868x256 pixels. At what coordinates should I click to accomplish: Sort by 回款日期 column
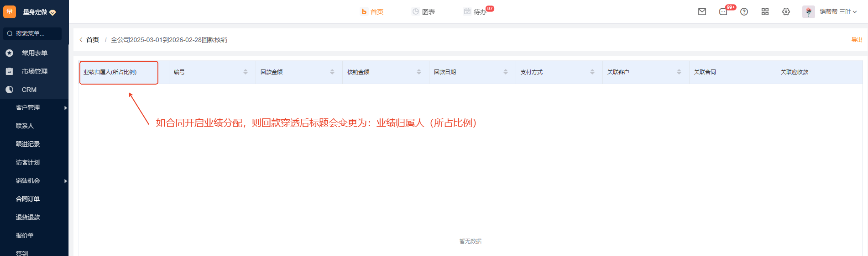(x=506, y=72)
